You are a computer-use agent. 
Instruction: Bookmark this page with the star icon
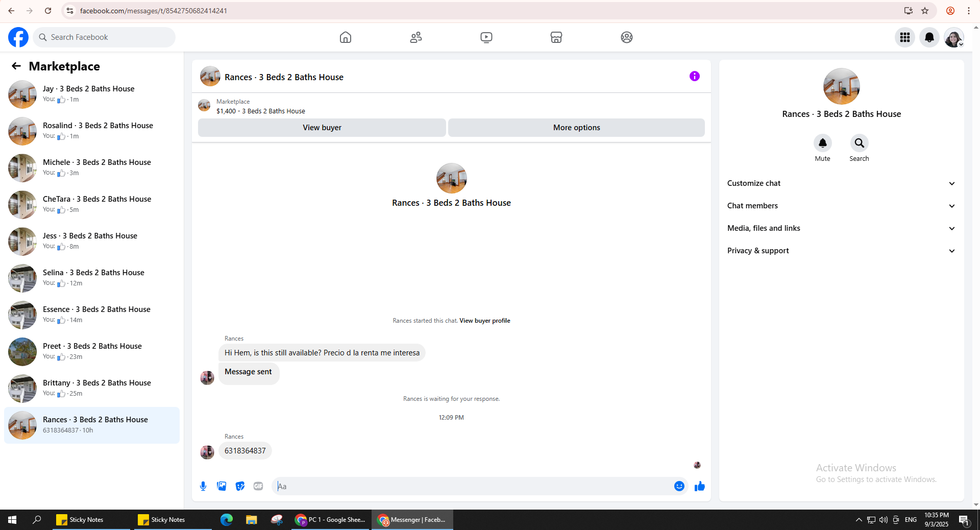tap(925, 11)
